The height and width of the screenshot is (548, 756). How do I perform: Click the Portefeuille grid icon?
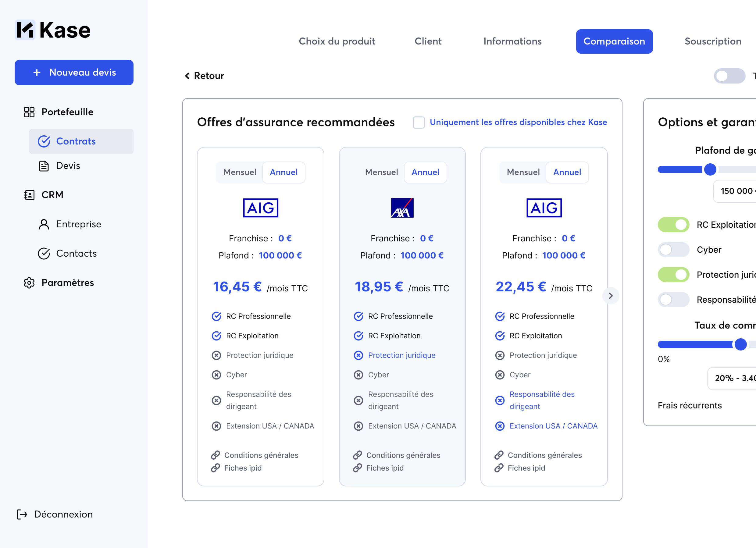(x=29, y=112)
